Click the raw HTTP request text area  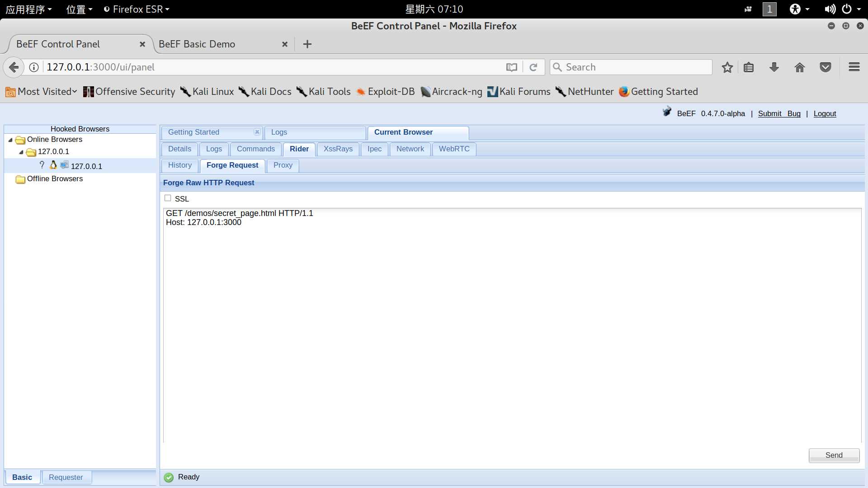(x=512, y=325)
